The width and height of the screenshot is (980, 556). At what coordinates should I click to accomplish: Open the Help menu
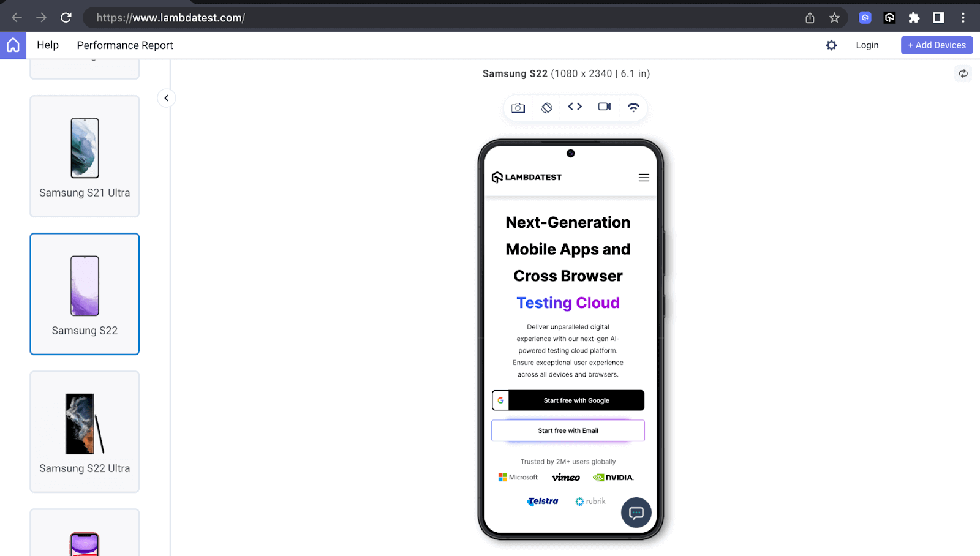(x=48, y=45)
